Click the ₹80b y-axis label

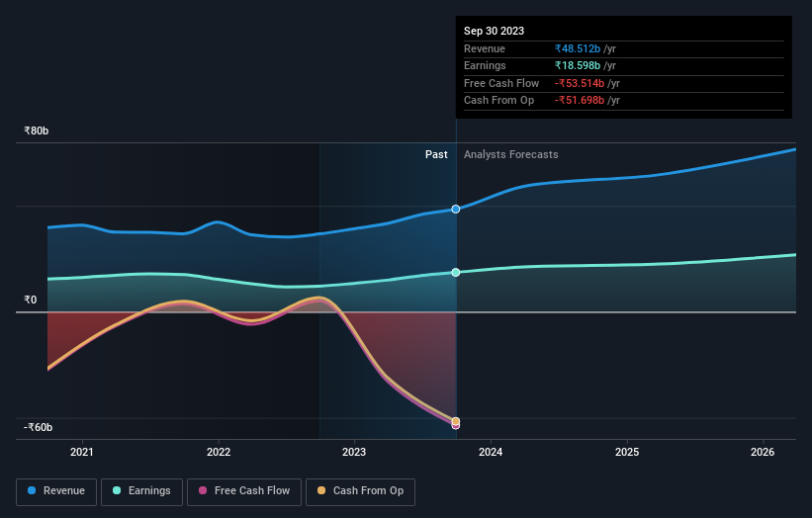click(x=37, y=130)
